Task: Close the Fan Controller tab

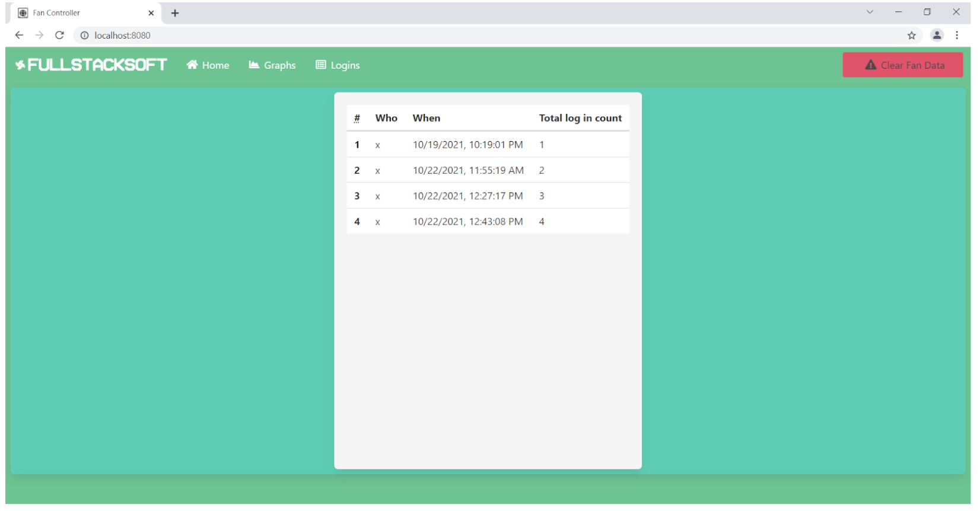Action: coord(151,13)
